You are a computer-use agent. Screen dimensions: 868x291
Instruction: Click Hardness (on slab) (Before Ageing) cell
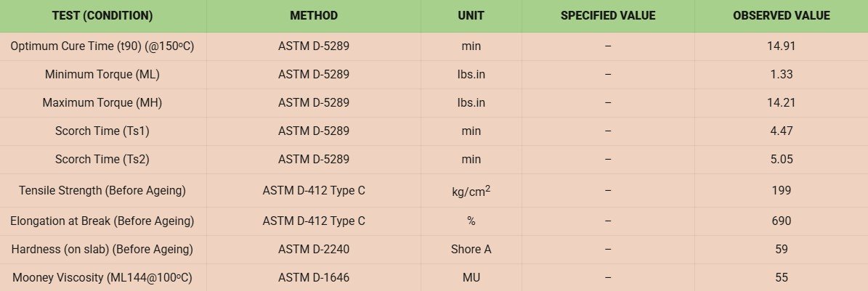click(x=102, y=250)
